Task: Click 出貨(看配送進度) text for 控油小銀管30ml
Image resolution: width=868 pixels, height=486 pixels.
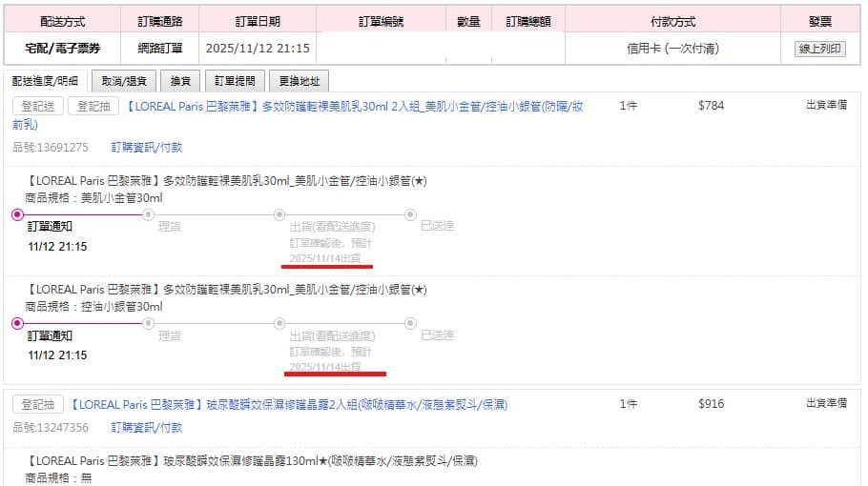Action: 332,335
